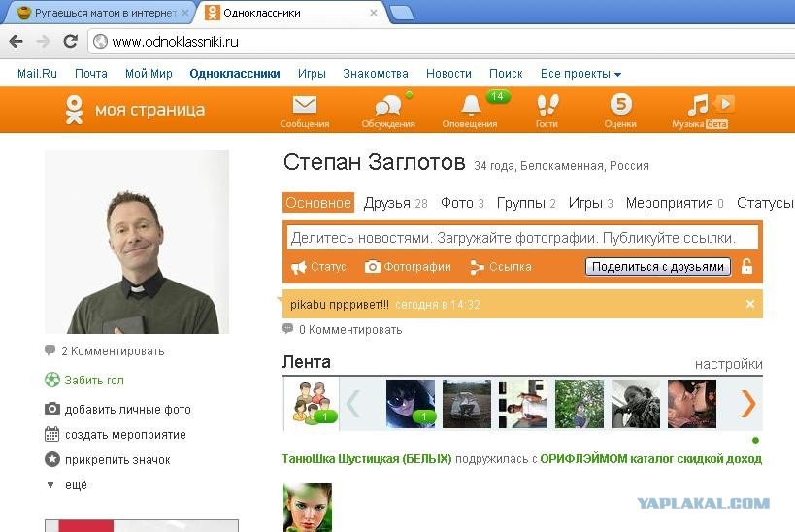Open the Все проекты dropdown
The height and width of the screenshot is (532, 795).
(580, 74)
